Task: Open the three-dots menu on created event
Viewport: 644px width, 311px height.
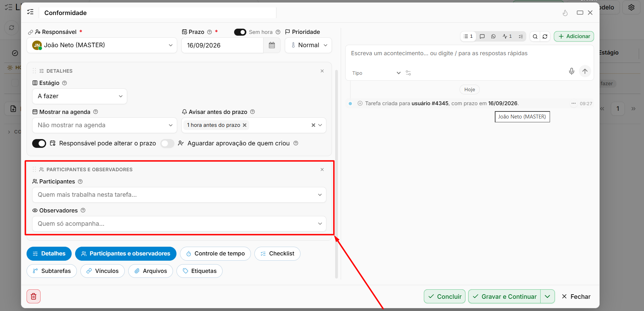Action: [573, 103]
